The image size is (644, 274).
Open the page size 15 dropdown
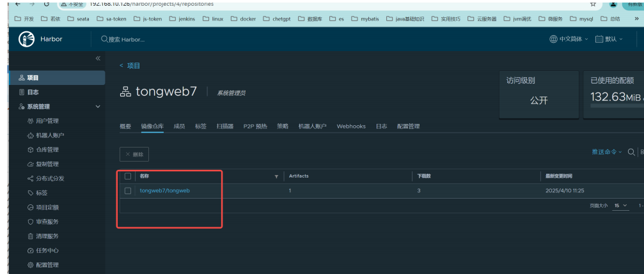pos(620,206)
